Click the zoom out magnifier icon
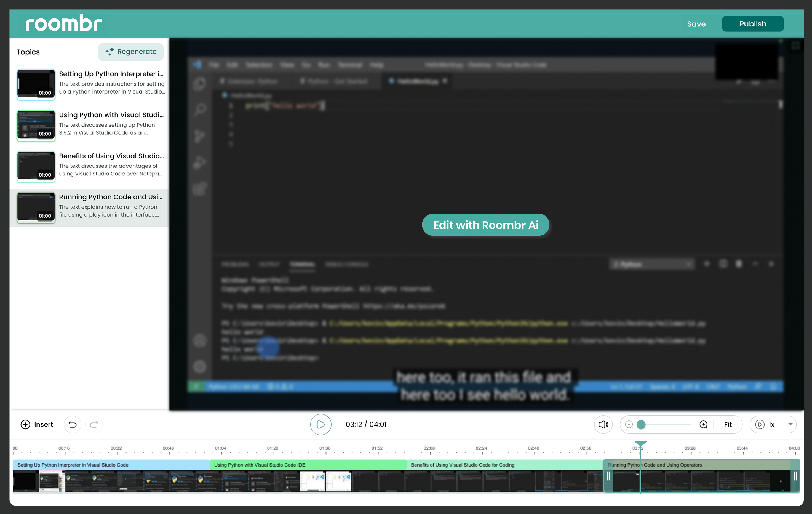This screenshot has height=514, width=812. tap(629, 424)
